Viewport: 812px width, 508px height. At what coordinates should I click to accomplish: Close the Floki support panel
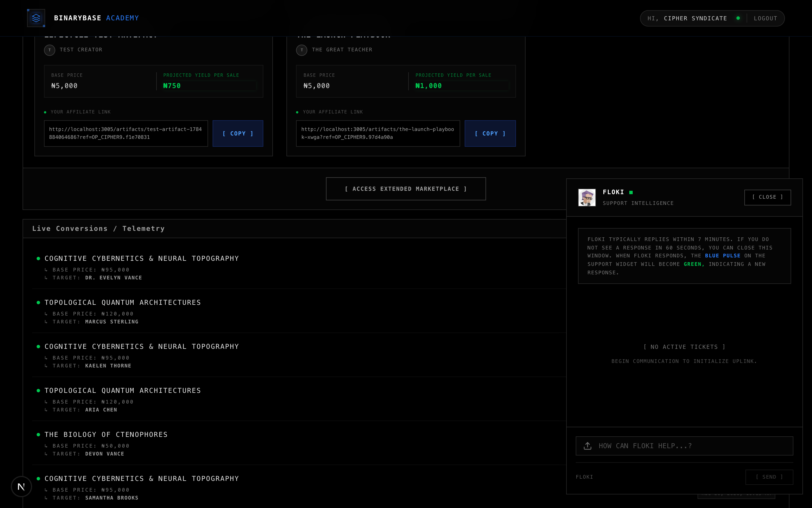767,197
